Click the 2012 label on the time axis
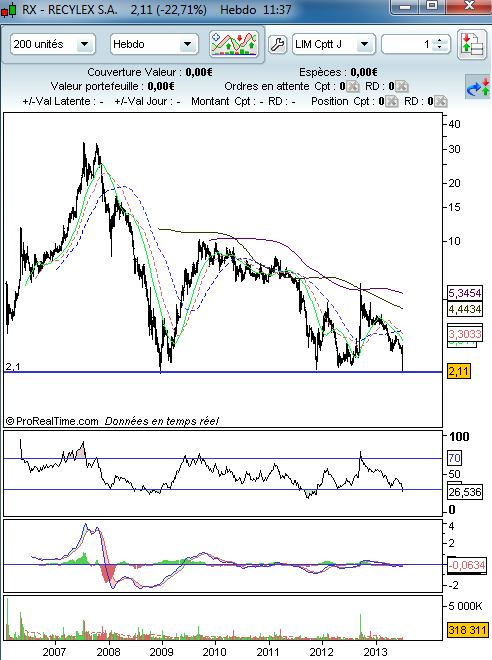The width and height of the screenshot is (492, 660). [322, 652]
